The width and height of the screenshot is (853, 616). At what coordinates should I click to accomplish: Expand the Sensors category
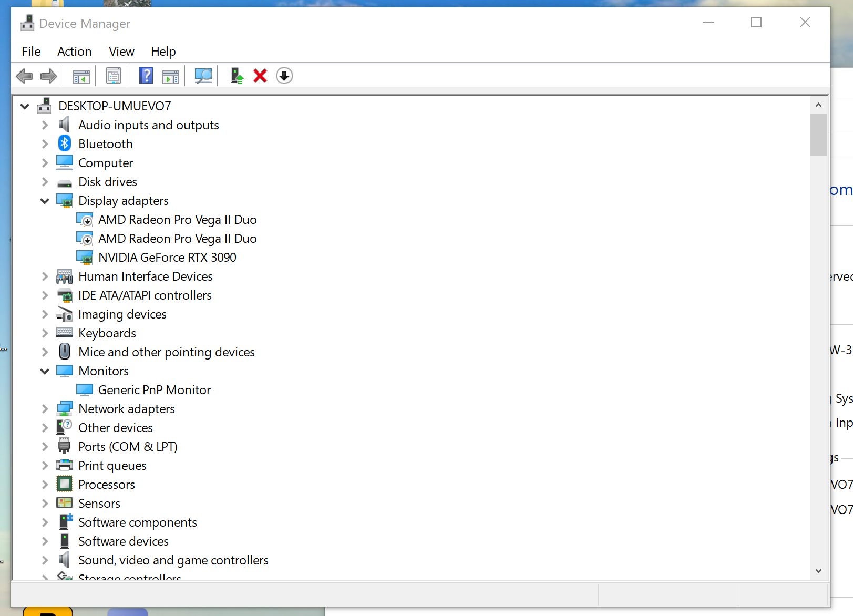45,504
